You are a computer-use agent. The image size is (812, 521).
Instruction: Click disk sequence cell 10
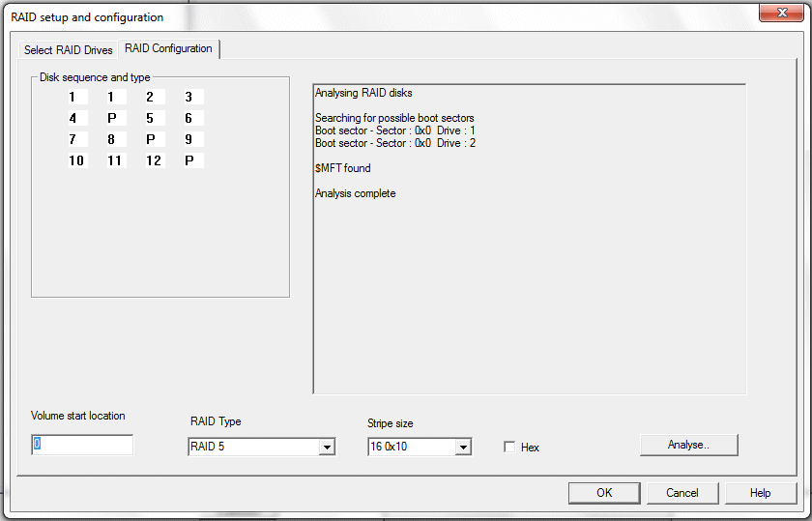tap(76, 160)
